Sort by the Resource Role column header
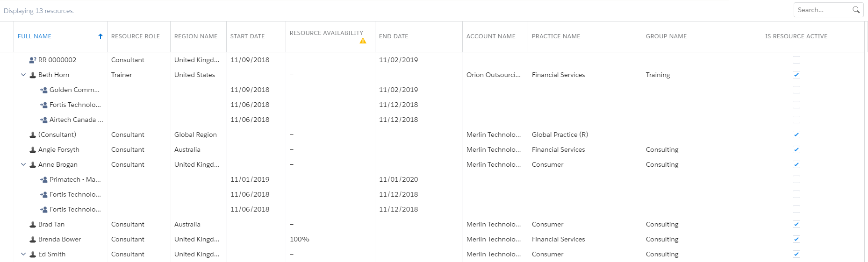The image size is (868, 262). tap(135, 36)
